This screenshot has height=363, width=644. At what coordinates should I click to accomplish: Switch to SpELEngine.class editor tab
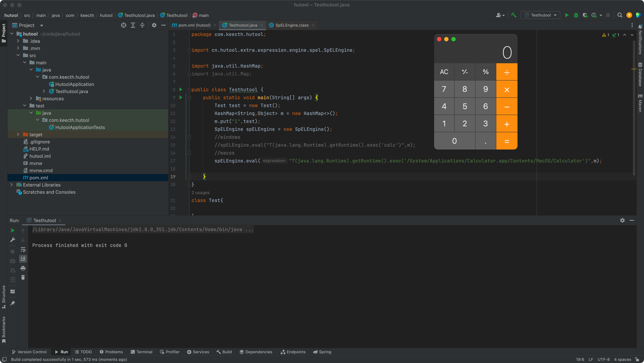pos(292,25)
